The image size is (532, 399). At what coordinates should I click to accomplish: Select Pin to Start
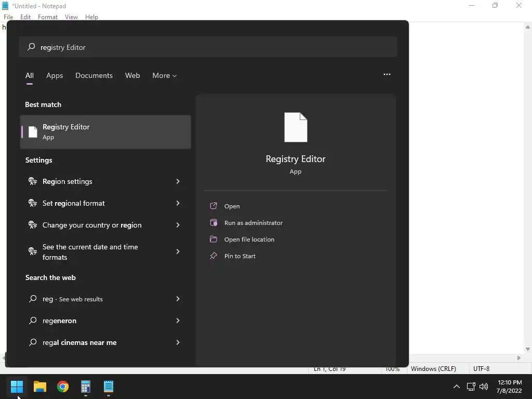click(x=240, y=256)
